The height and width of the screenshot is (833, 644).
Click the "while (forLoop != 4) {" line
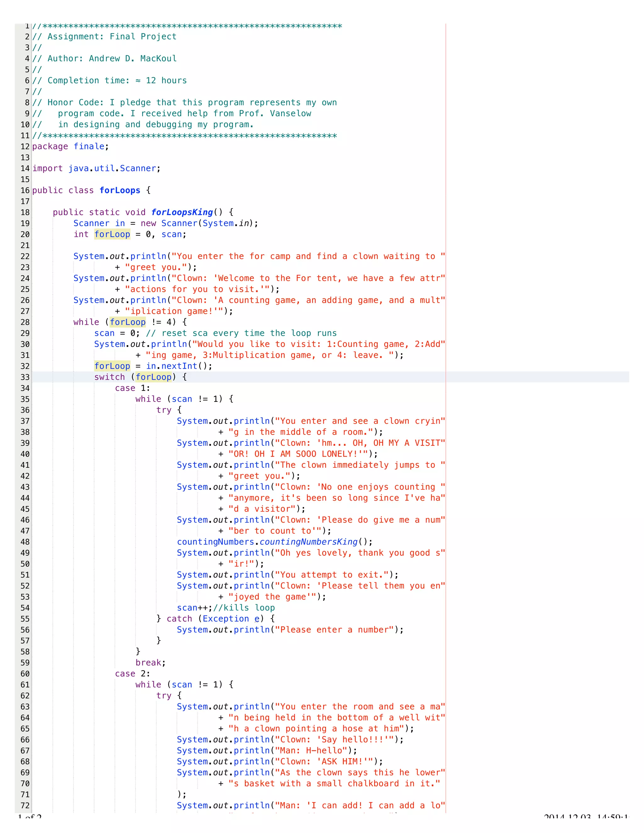click(130, 322)
